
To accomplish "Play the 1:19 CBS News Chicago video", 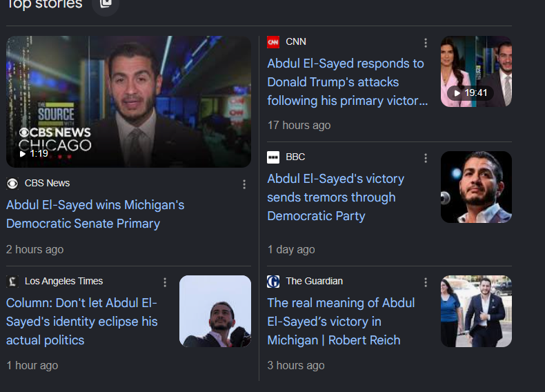I will coord(34,153).
